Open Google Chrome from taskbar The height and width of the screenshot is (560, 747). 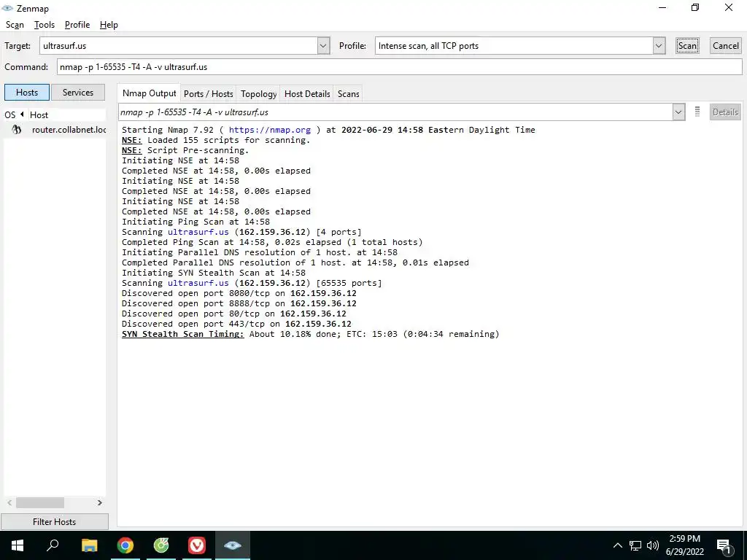point(125,545)
